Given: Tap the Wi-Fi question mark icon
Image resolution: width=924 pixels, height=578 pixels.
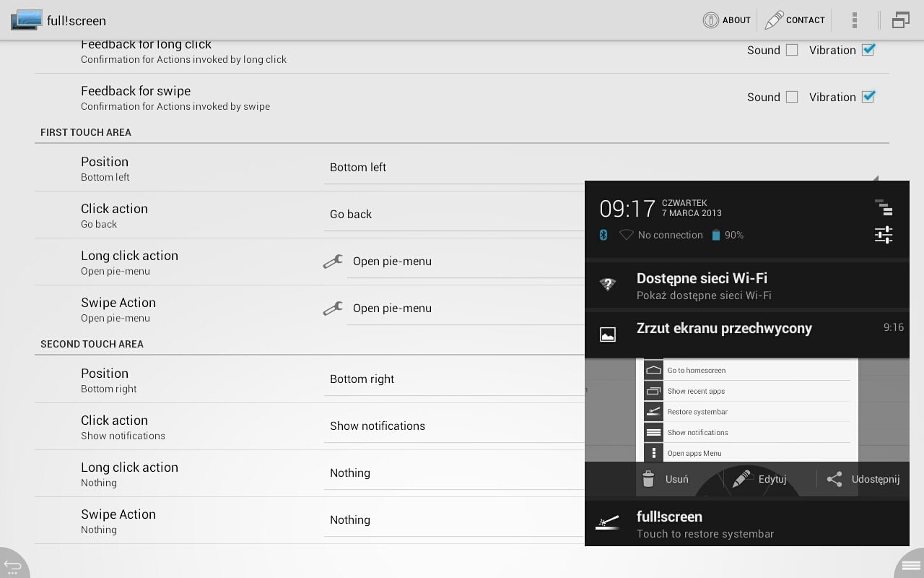Looking at the screenshot, I should pos(608,285).
